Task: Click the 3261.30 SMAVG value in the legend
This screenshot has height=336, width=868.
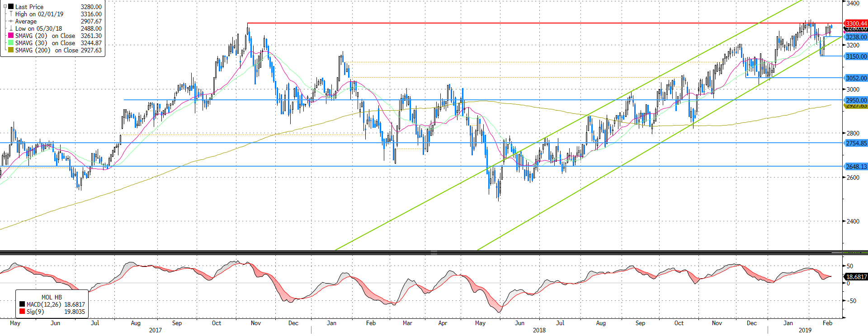Action: point(91,36)
